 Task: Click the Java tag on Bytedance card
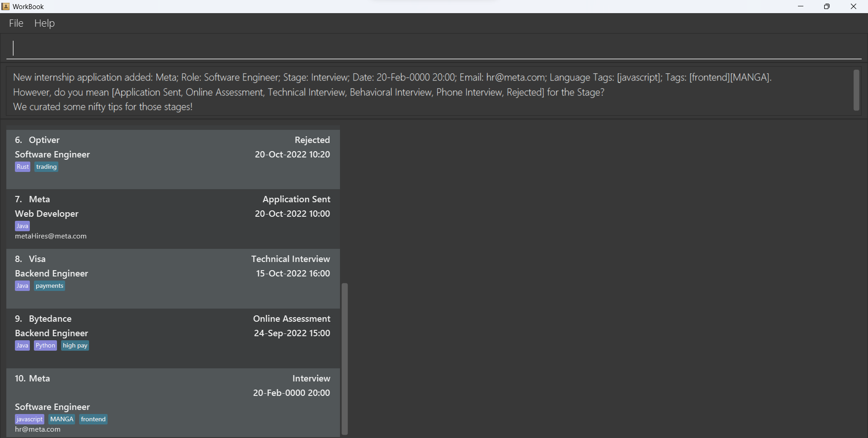[22, 345]
